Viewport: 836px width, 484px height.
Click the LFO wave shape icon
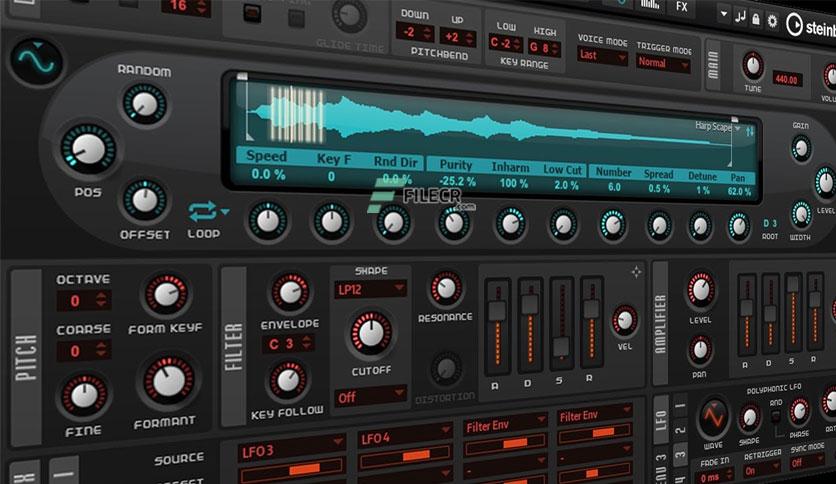(x=713, y=417)
